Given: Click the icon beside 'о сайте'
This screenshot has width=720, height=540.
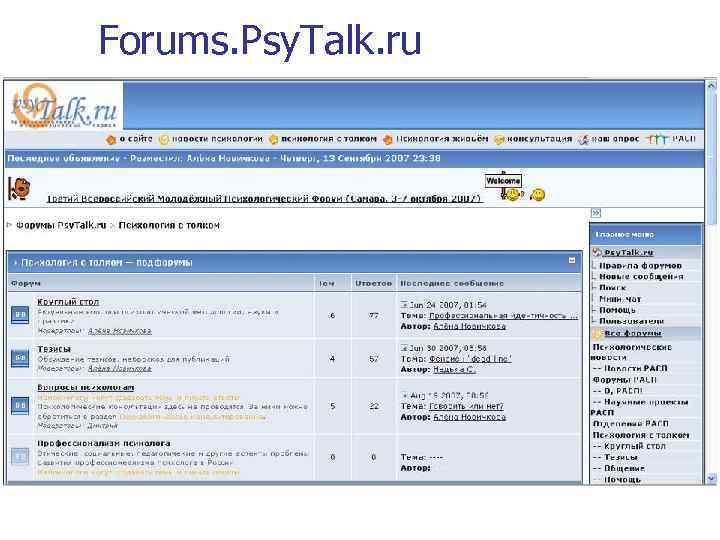Looking at the screenshot, I should (111, 140).
